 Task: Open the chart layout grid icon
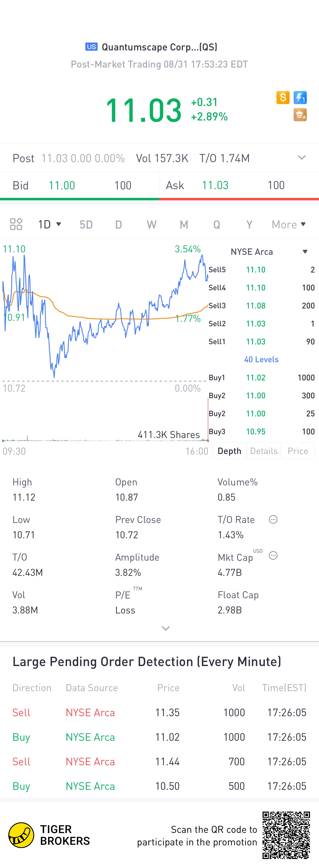(x=16, y=224)
